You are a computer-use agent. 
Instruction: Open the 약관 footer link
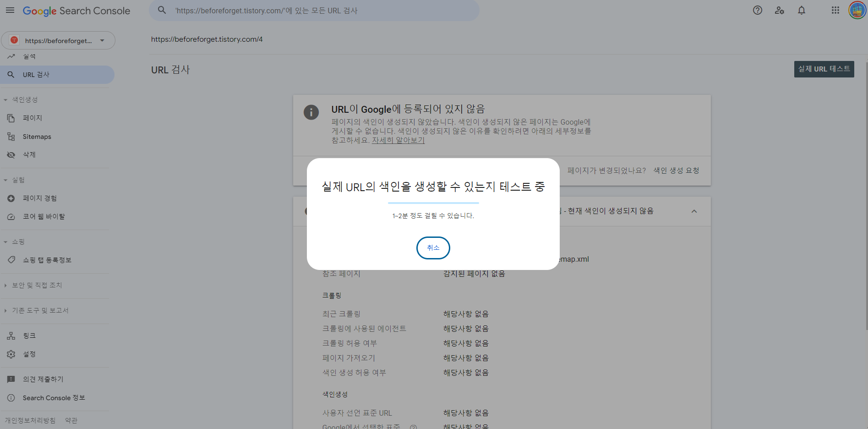coord(71,420)
